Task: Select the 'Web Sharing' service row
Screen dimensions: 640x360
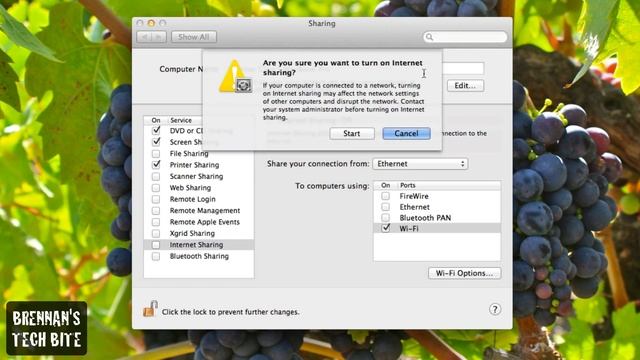Action: pyautogui.click(x=199, y=188)
